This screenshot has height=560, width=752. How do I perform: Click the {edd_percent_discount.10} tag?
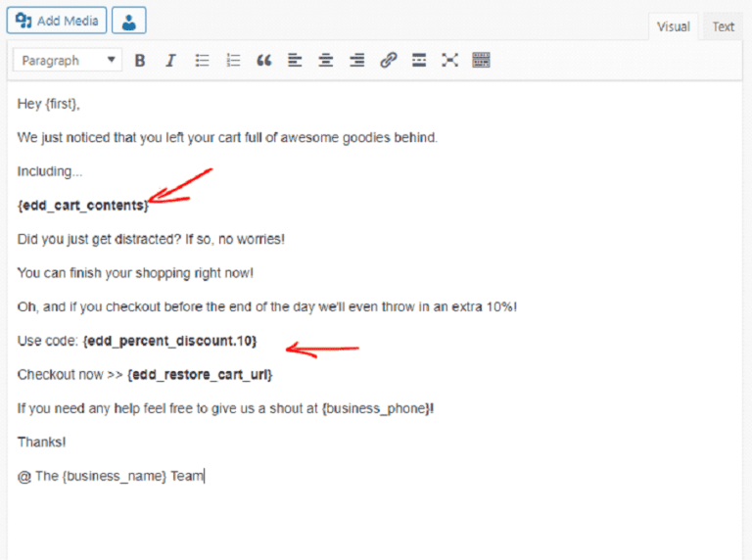(x=169, y=341)
